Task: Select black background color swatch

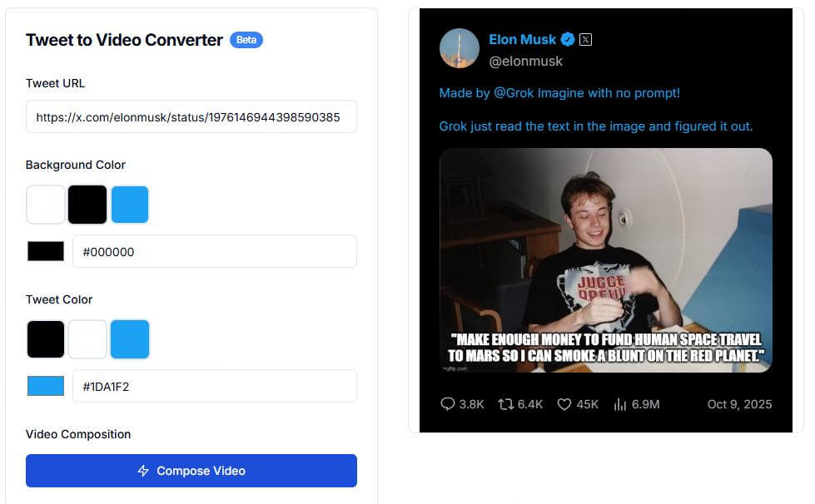Action: pyautogui.click(x=87, y=205)
